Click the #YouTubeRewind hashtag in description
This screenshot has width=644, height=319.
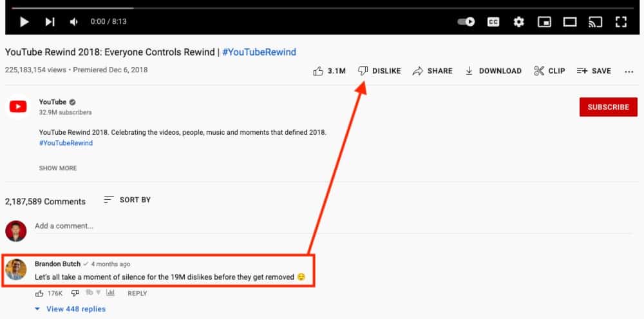click(66, 143)
